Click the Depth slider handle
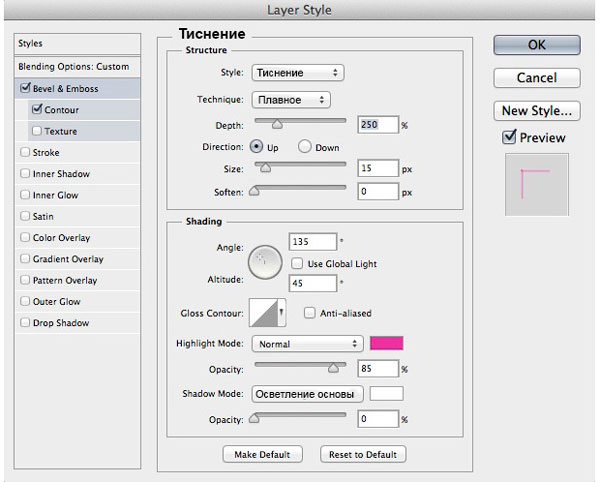The height and width of the screenshot is (482, 600). coord(277,124)
